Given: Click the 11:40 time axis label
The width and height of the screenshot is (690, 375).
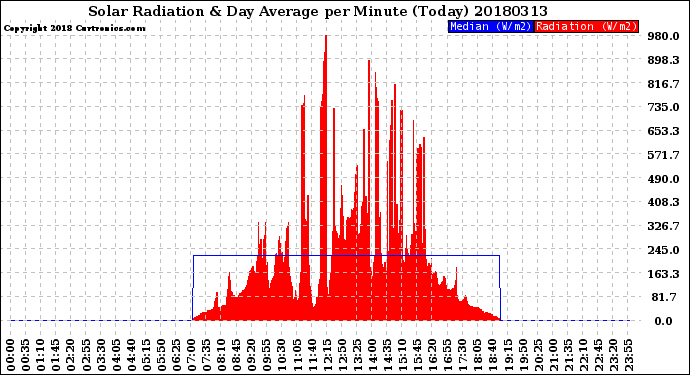Looking at the screenshot, I should [312, 355].
